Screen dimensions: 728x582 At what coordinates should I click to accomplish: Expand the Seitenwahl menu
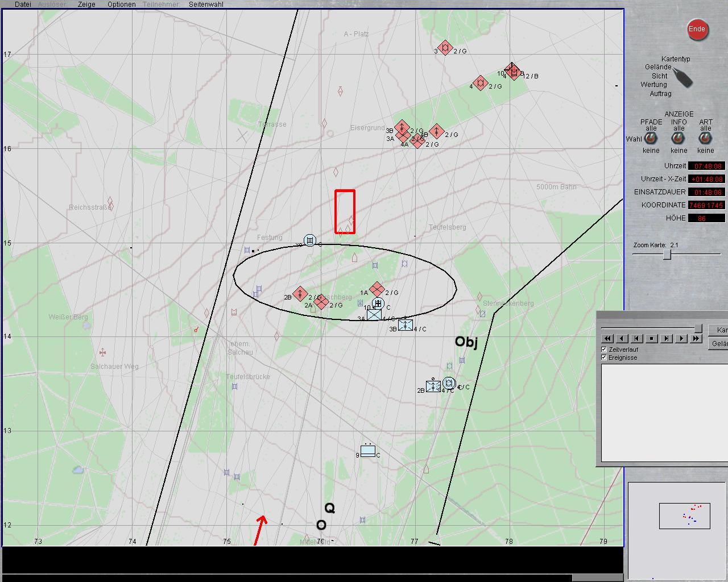pos(206,4)
